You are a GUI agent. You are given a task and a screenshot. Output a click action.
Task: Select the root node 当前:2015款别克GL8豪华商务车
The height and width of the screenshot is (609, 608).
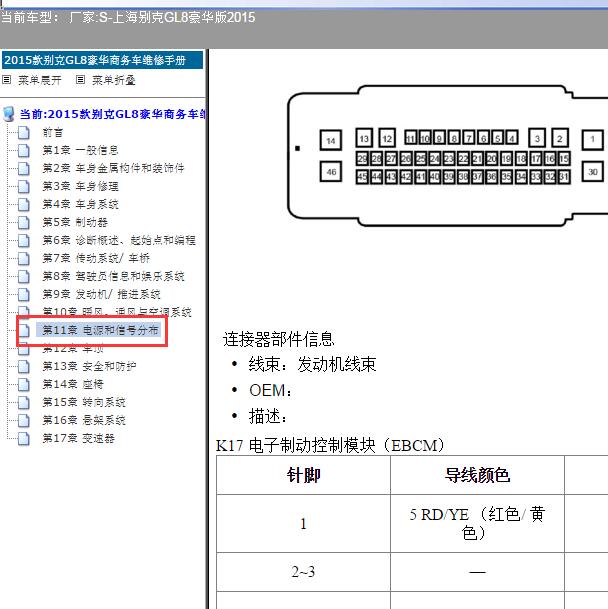pos(113,114)
